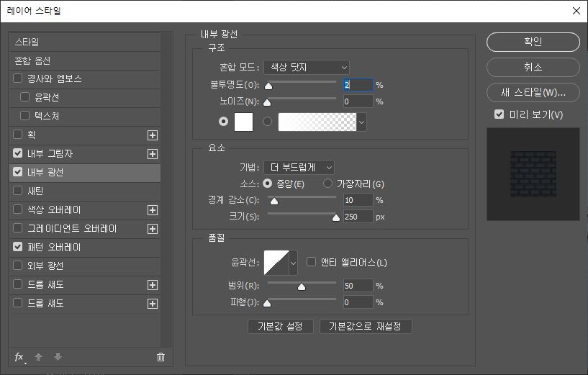
Task: Select 중앙 source radio button
Action: (x=268, y=184)
